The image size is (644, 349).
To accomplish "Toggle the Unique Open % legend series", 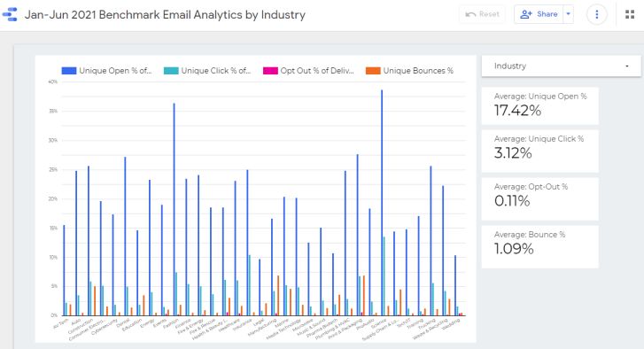I will [106, 71].
